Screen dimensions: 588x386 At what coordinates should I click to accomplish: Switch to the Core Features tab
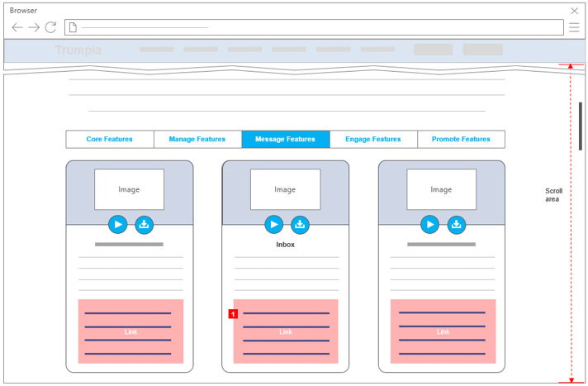pyautogui.click(x=110, y=140)
